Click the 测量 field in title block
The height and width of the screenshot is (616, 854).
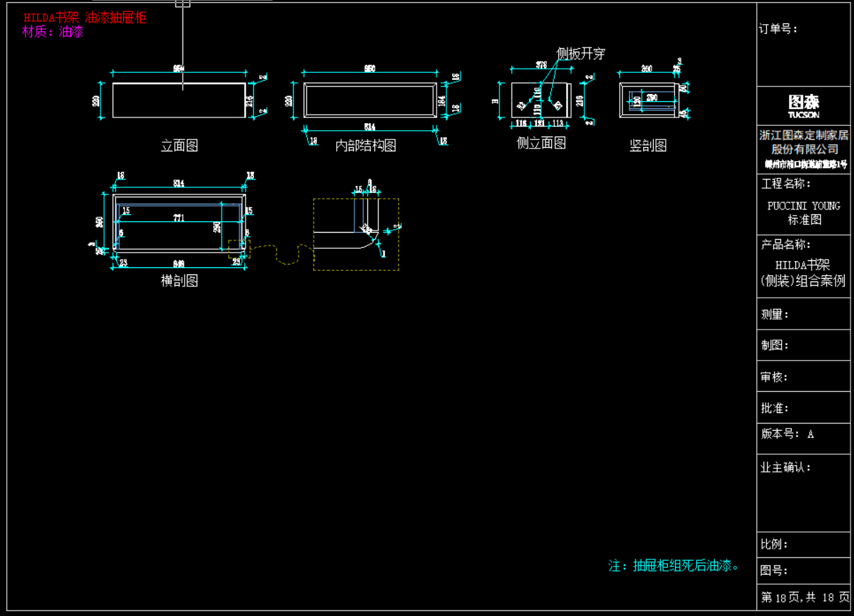775,315
